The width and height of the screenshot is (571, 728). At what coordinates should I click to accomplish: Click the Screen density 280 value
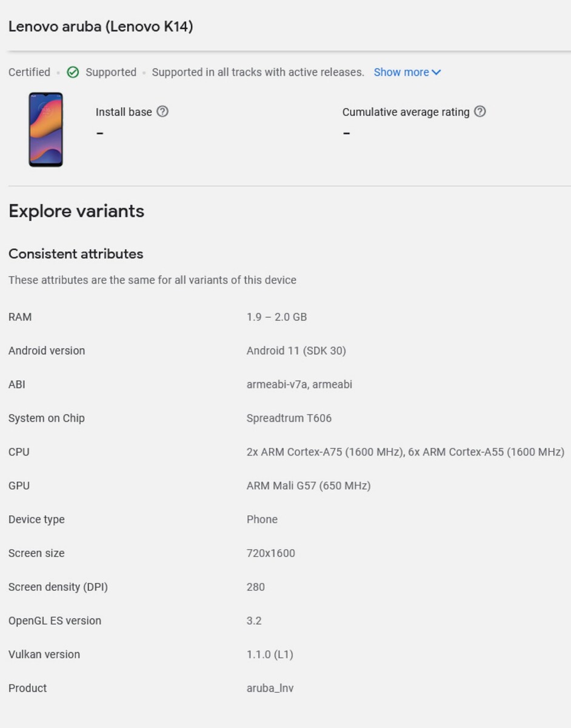(x=255, y=587)
